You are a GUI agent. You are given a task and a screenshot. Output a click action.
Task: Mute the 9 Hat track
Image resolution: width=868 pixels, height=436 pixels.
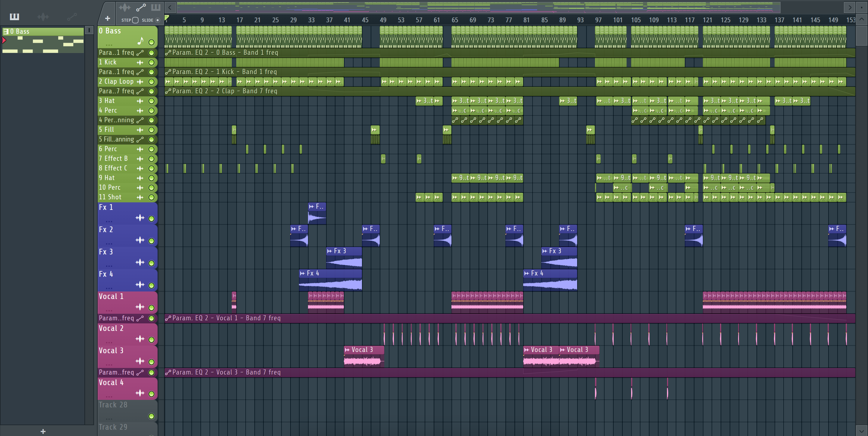152,178
